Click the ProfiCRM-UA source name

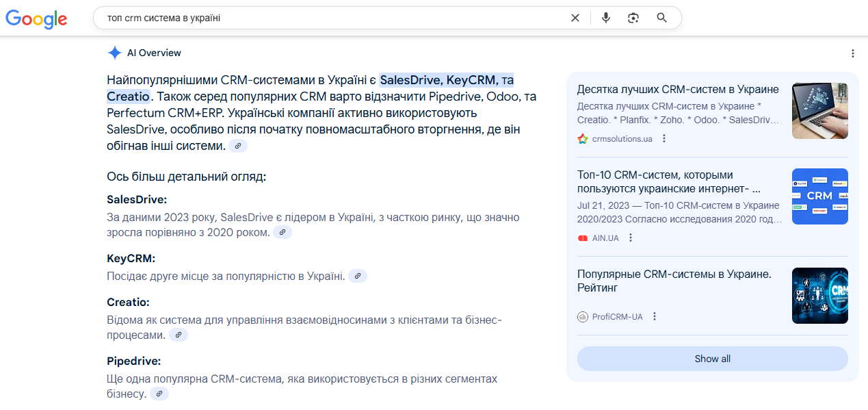[x=618, y=317]
